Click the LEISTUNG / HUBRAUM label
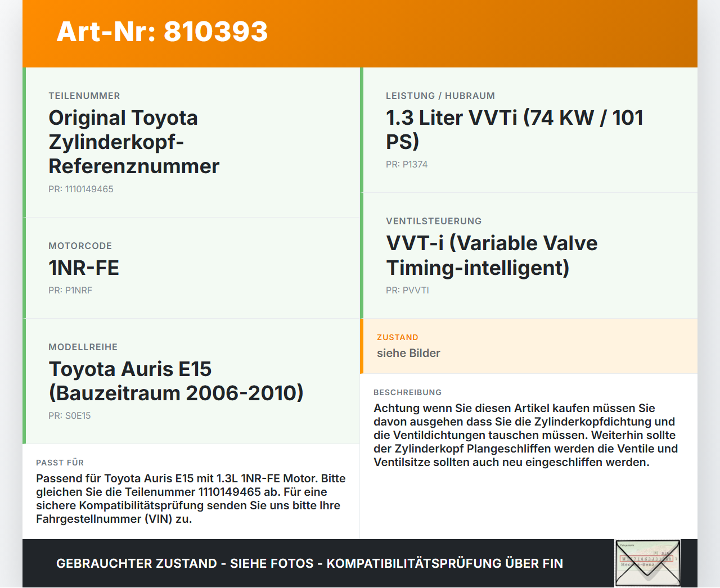 pos(440,96)
